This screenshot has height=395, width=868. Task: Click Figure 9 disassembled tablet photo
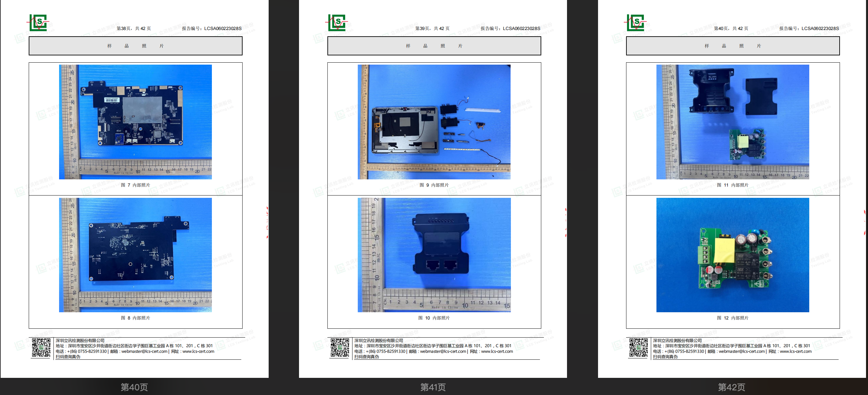click(x=434, y=122)
